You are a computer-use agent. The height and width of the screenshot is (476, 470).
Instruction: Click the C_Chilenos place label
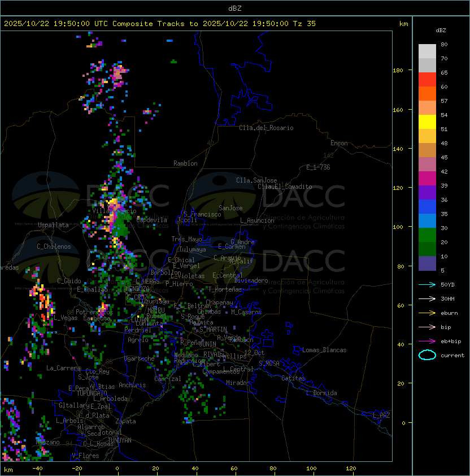[54, 246]
